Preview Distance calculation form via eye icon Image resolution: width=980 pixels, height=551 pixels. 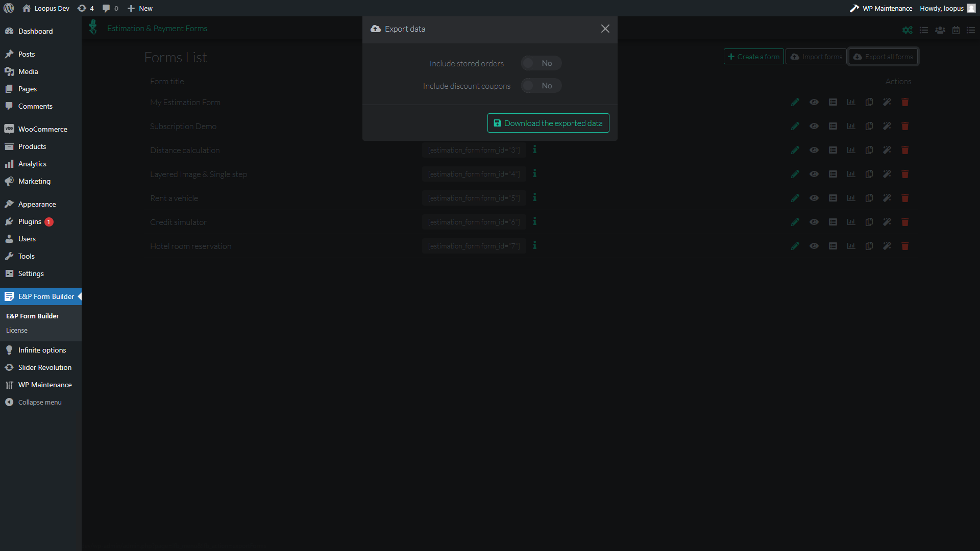pos(814,150)
